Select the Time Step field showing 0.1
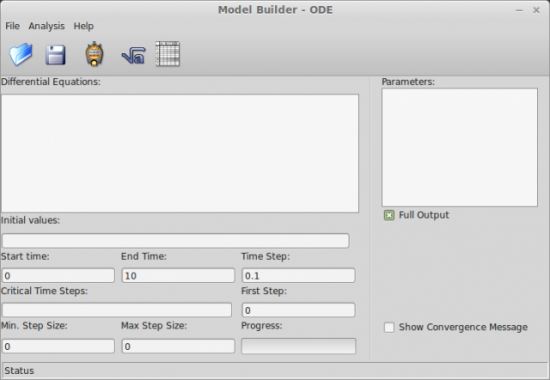550x380 pixels. click(x=299, y=275)
